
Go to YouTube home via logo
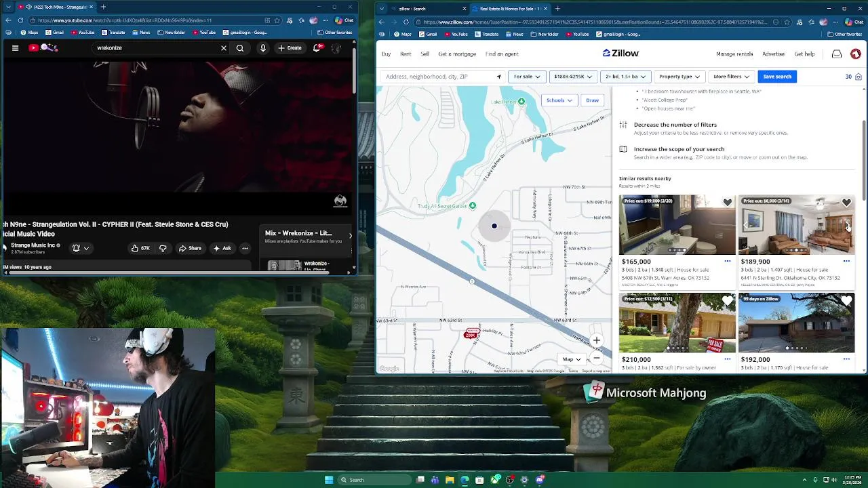point(43,48)
